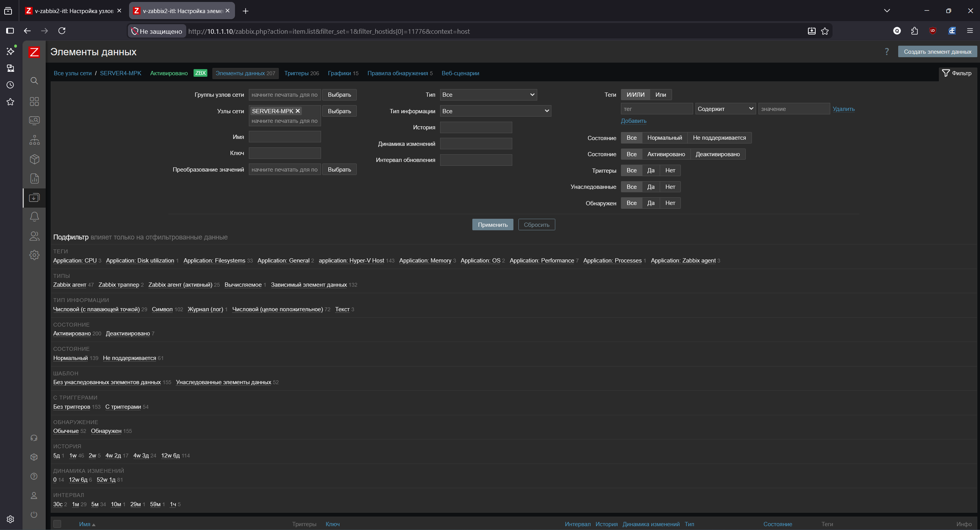This screenshot has width=980, height=530.
Task: Open the Dashboards icon in Zabbix sidebar
Action: click(34, 101)
